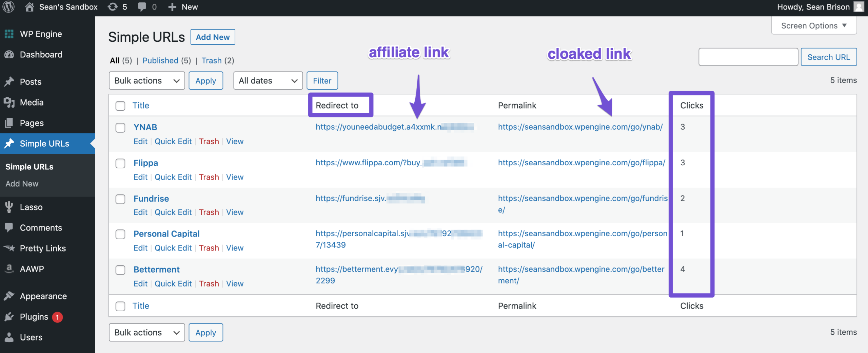Check the Flippa row checkbox
868x353 pixels.
tap(120, 163)
